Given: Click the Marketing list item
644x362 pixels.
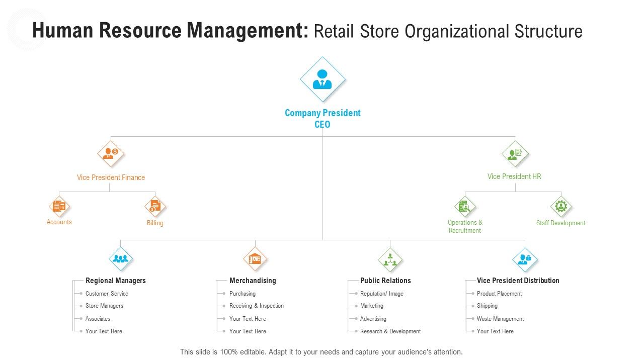Looking at the screenshot, I should point(372,306).
